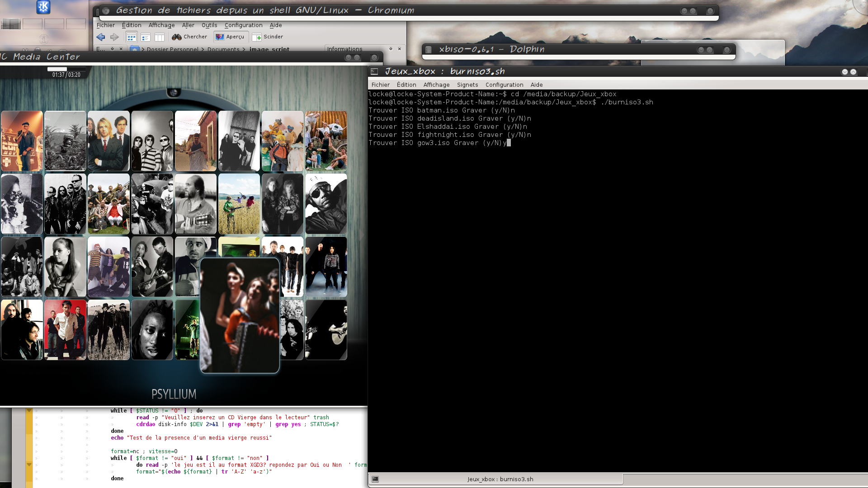Click the Chercher binoculars search button
The width and height of the screenshot is (868, 488).
[189, 37]
